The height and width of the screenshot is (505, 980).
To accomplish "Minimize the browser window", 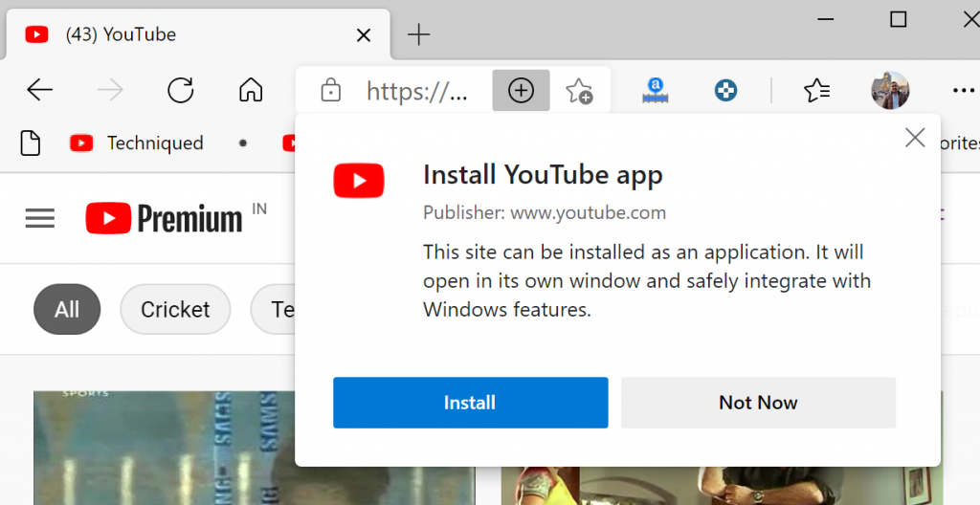I will click(826, 19).
